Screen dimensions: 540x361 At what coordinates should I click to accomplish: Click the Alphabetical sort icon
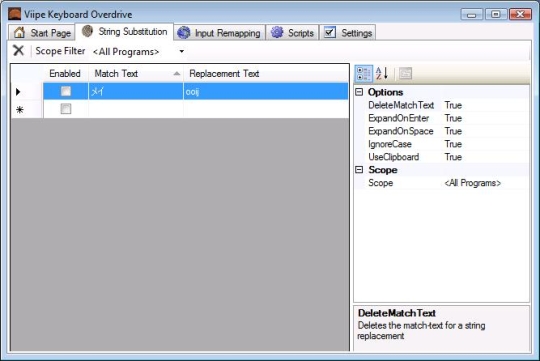tap(382, 73)
